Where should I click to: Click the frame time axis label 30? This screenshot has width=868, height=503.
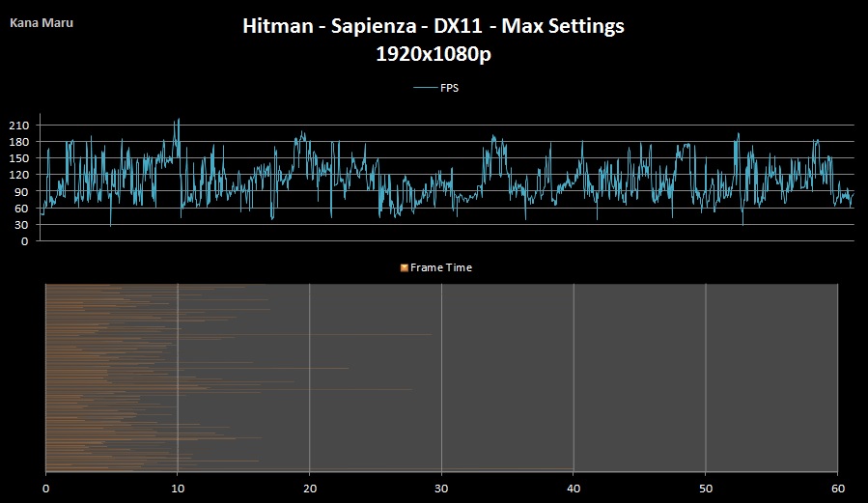click(x=441, y=489)
